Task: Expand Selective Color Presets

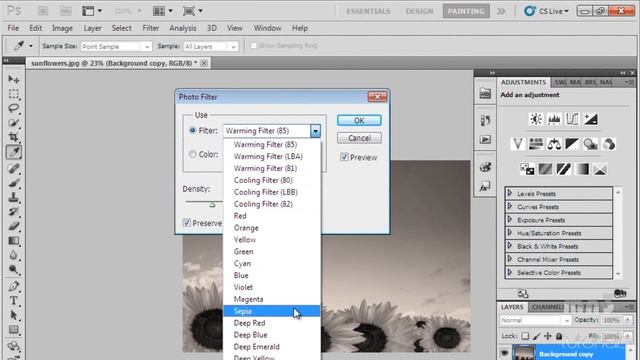Action: (509, 272)
